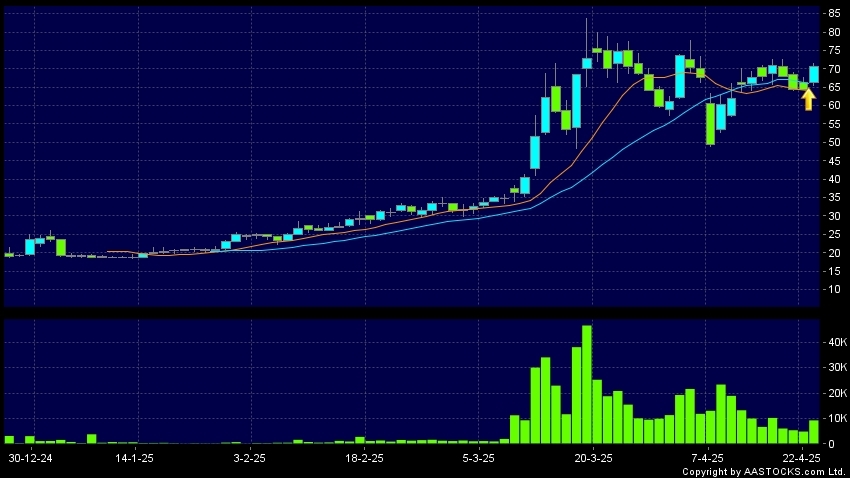Click the 40 price axis label
850x478 pixels.
834,179
